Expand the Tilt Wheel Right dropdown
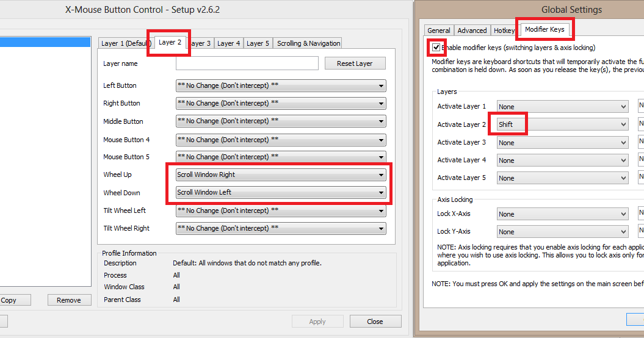 281,228
